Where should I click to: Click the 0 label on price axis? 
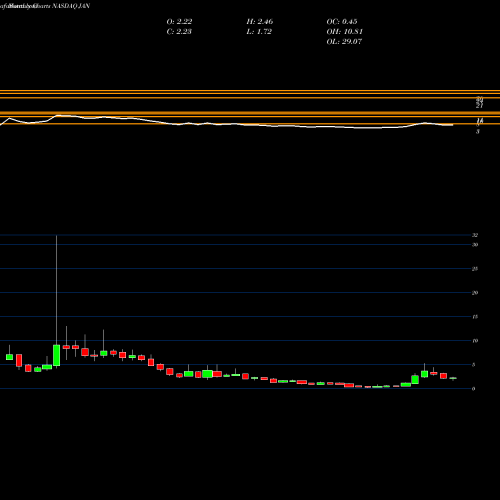474,389
